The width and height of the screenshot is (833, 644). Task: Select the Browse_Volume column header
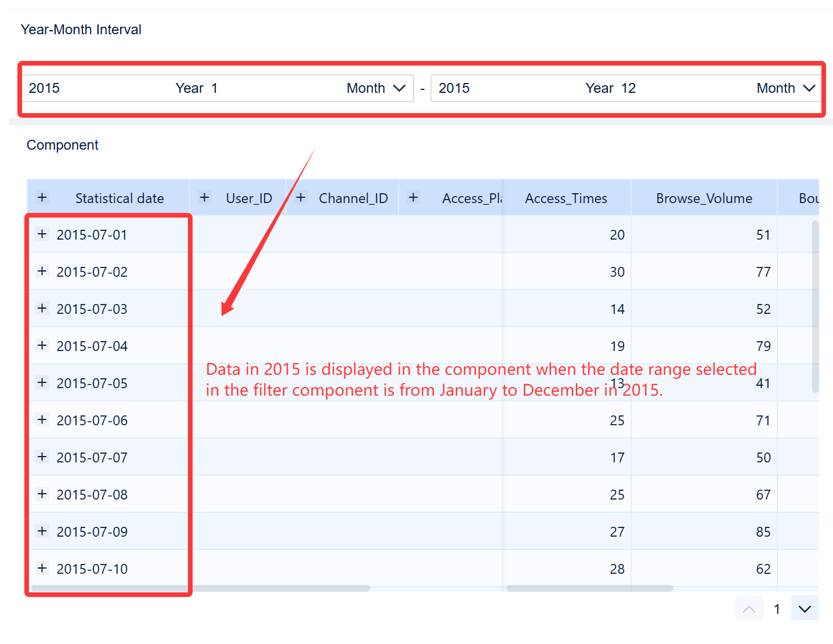[704, 197]
